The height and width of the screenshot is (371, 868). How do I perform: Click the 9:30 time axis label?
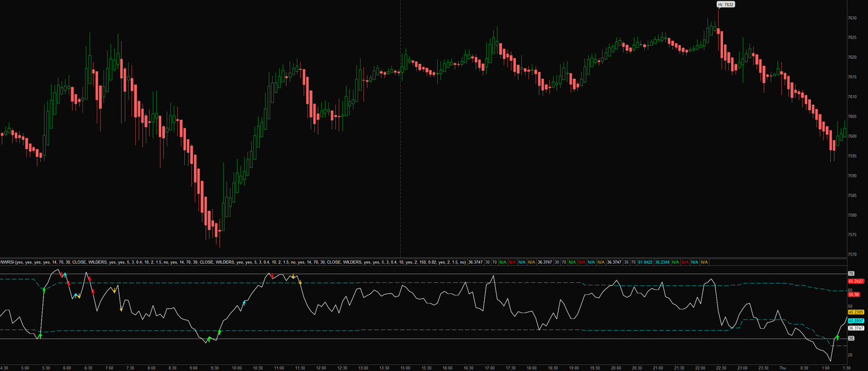coord(215,367)
